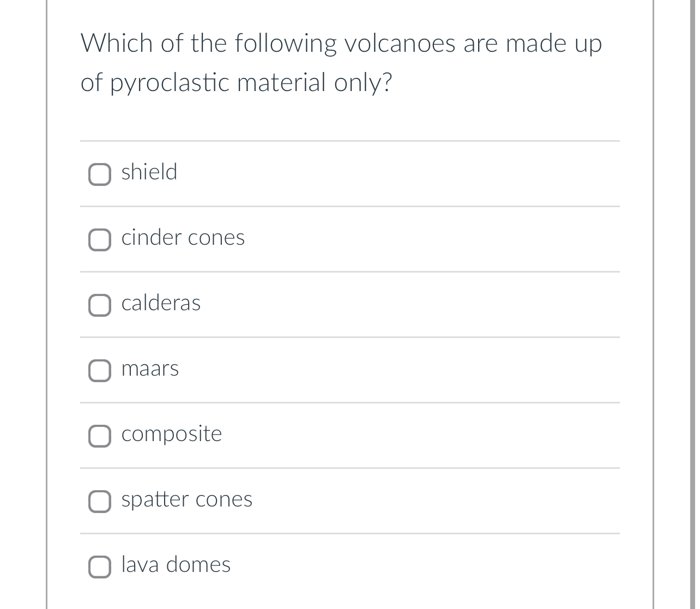The width and height of the screenshot is (700, 609).
Task: Click the shield answer text
Action: (x=149, y=172)
